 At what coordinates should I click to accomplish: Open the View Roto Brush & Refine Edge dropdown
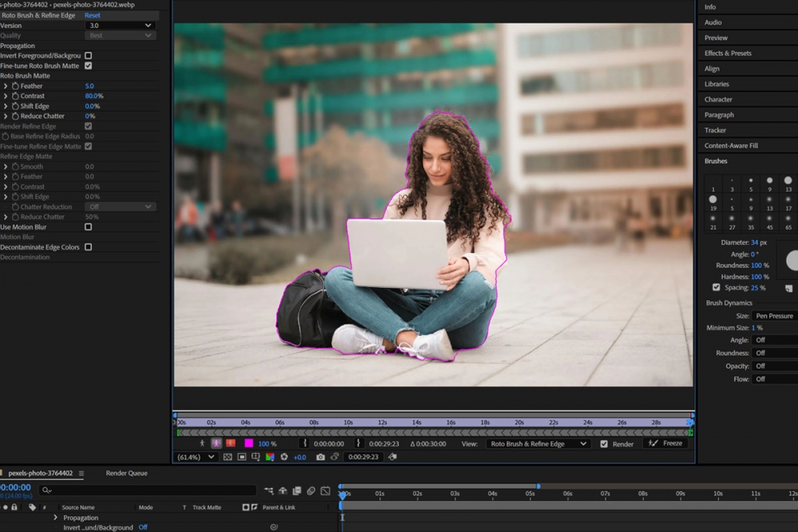(x=539, y=443)
